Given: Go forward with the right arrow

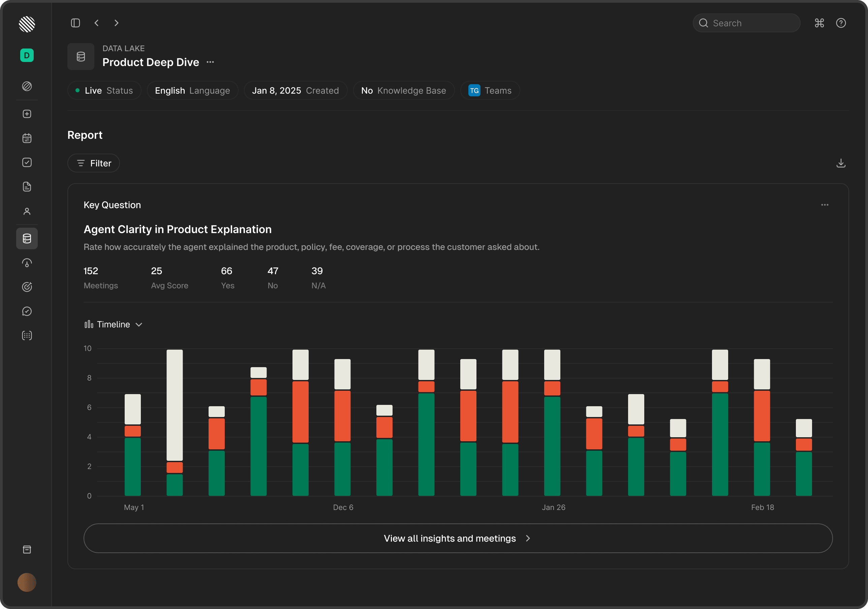Looking at the screenshot, I should [117, 23].
